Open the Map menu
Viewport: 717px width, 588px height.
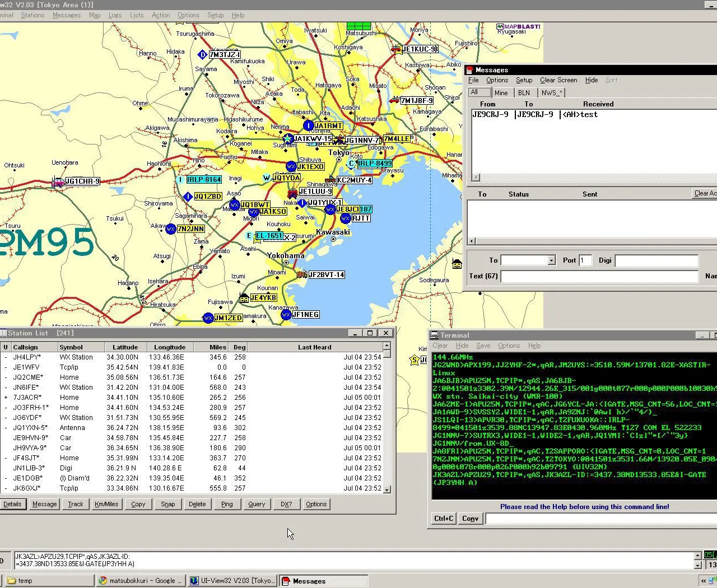95,15
